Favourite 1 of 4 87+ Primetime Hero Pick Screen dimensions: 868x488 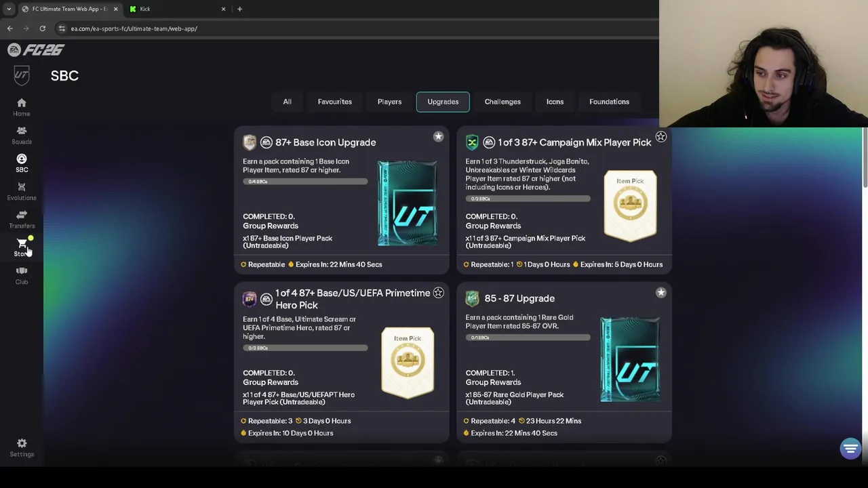(x=438, y=293)
